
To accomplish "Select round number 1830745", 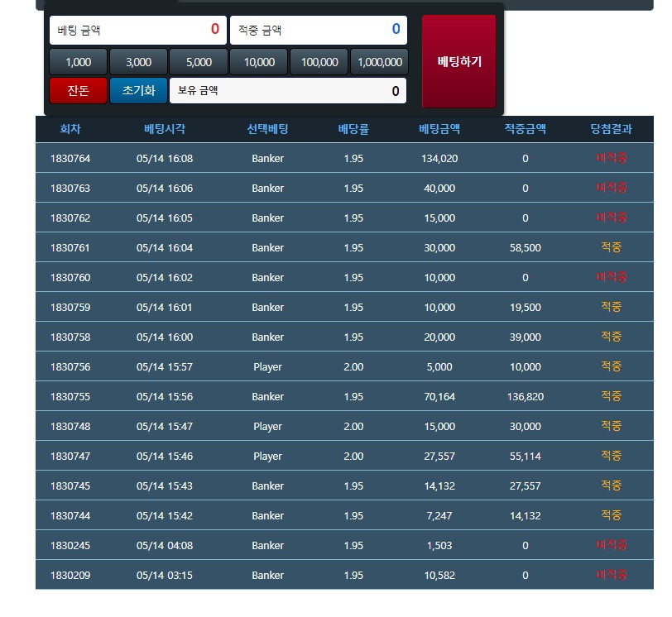I will pyautogui.click(x=70, y=486).
